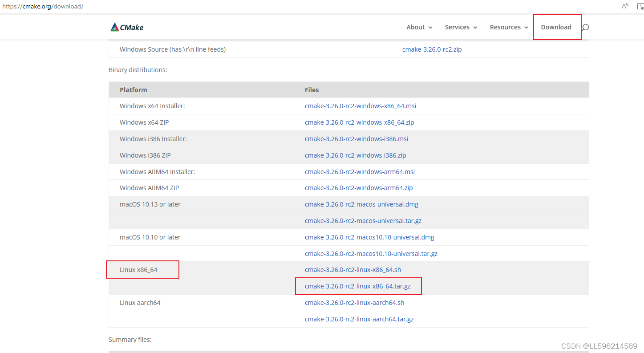
Task: Download cmake-3.26.0-rc2-macos10.10-universal.dmg
Action: click(x=369, y=237)
